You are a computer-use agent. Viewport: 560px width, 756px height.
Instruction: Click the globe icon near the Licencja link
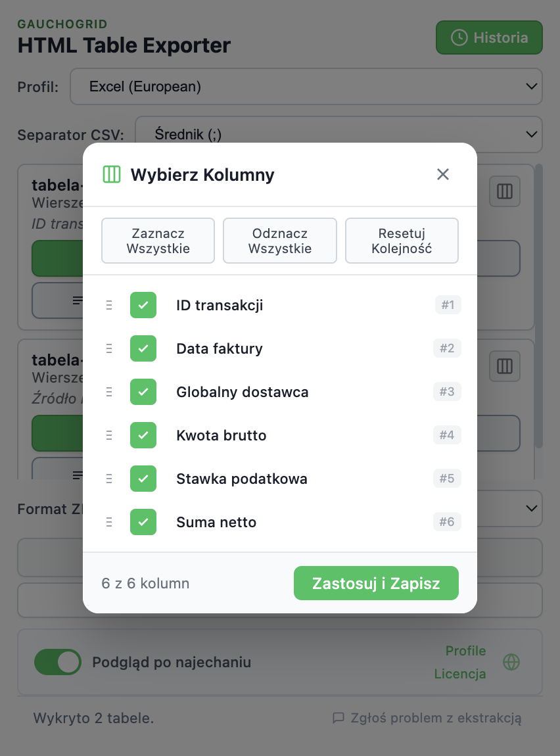(510, 662)
